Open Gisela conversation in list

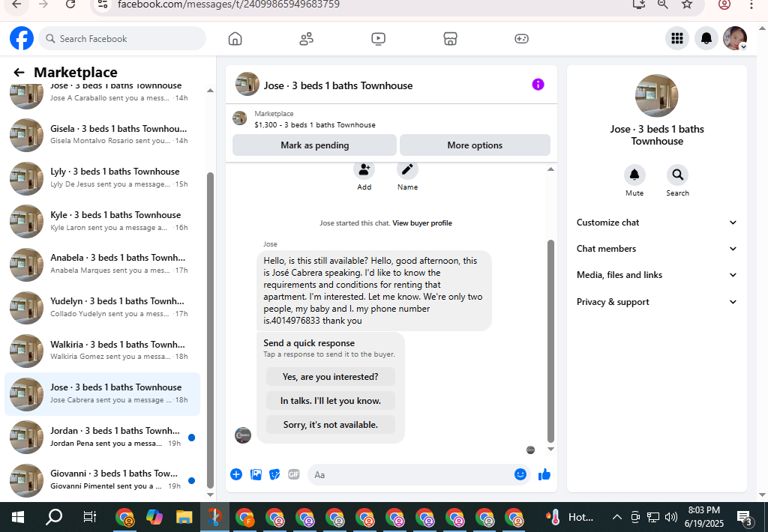pos(102,135)
